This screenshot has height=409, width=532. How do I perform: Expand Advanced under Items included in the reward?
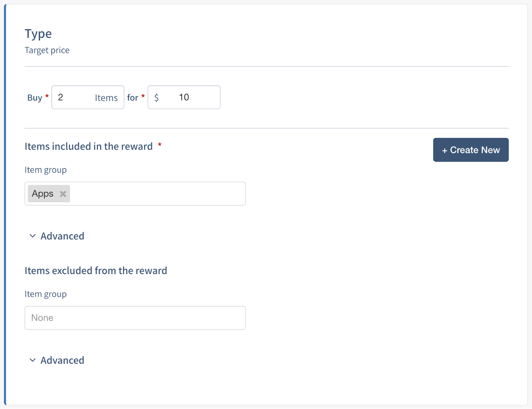62,236
